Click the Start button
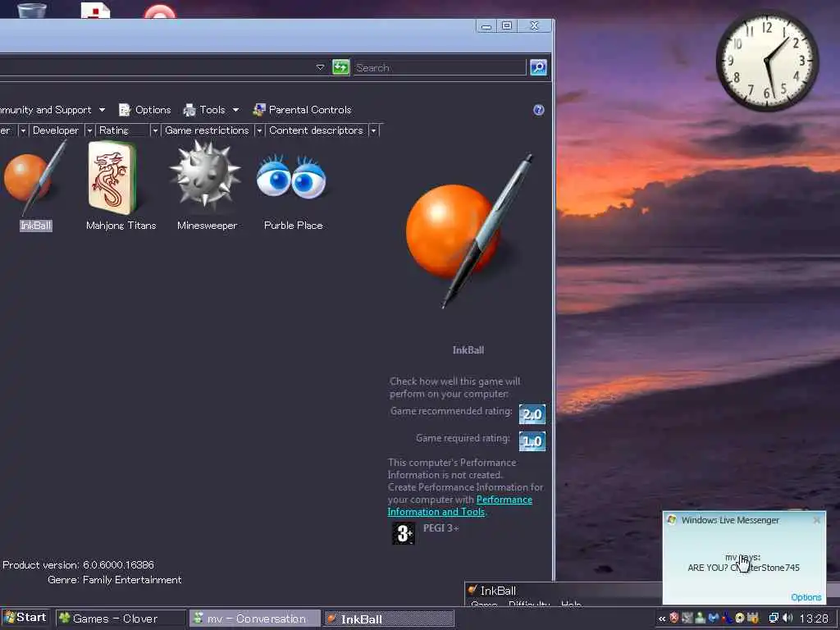 click(x=25, y=618)
